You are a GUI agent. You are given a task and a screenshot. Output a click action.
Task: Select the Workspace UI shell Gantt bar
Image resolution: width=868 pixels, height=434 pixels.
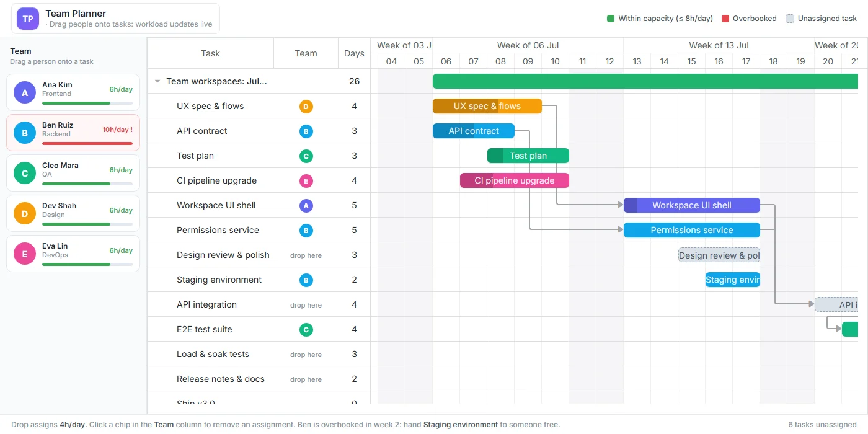point(692,205)
